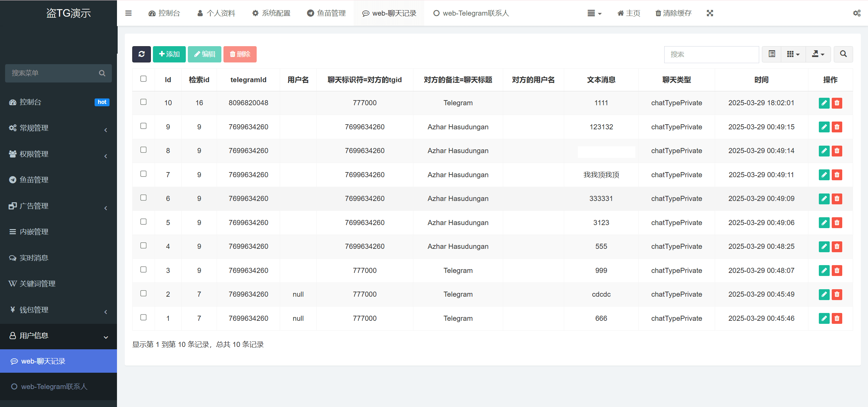Edit the record with Id 10 using pencil icon
The image size is (868, 407).
pyautogui.click(x=824, y=103)
